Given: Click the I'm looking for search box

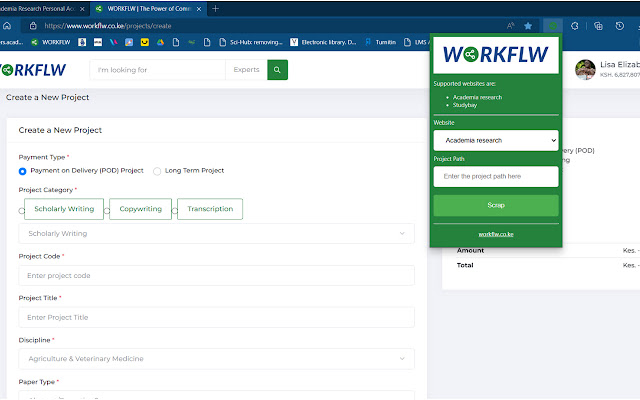Looking at the screenshot, I should [x=158, y=70].
